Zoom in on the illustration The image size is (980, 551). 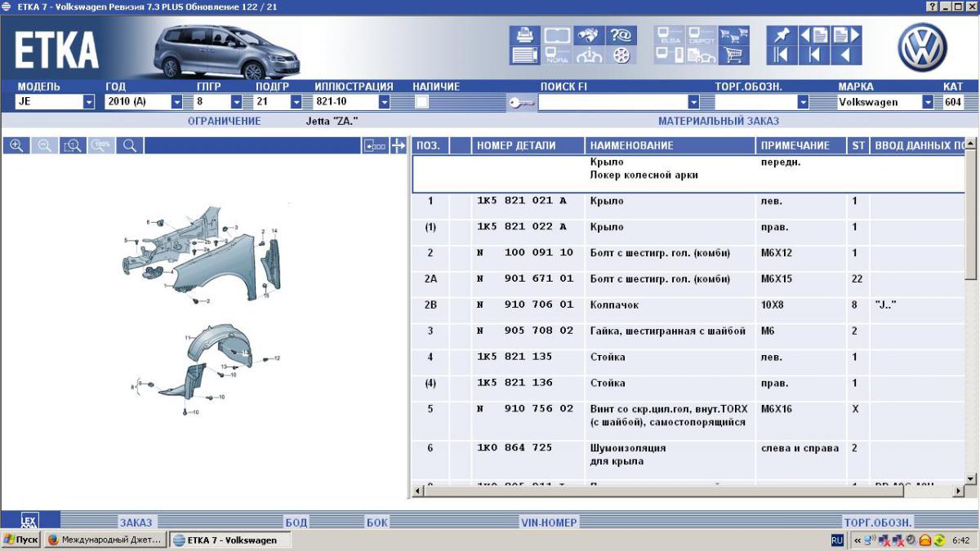tap(16, 145)
